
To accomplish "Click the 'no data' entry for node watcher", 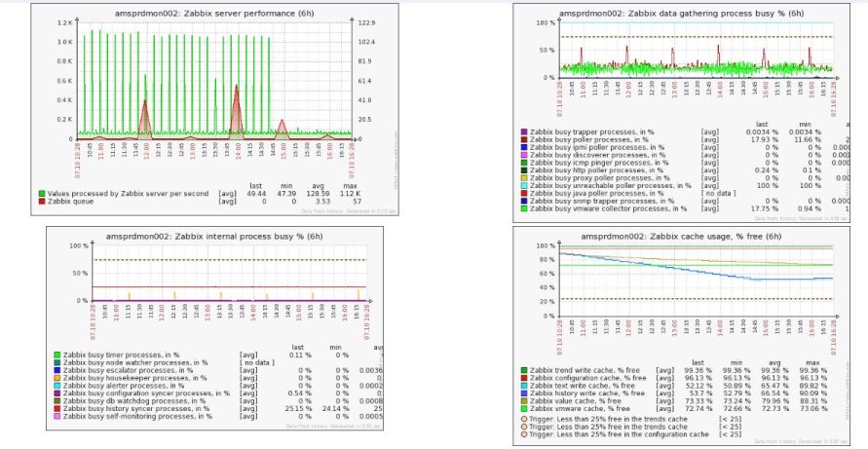I will click(257, 362).
